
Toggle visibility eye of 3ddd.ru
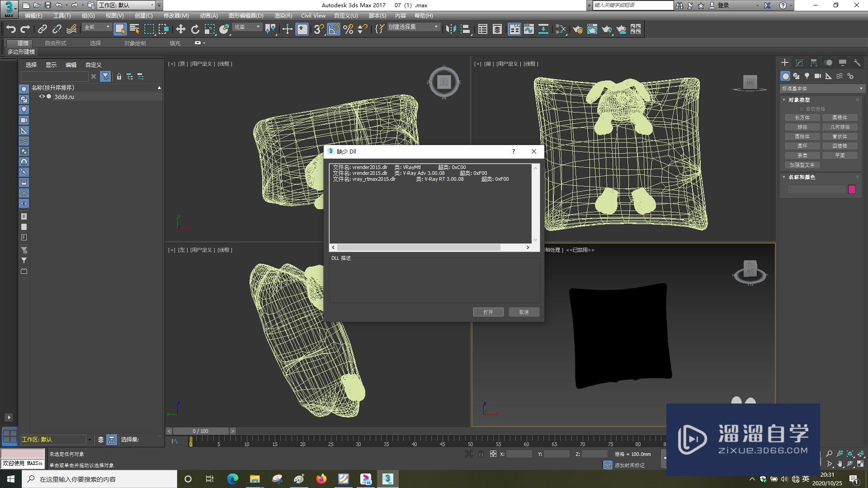42,97
